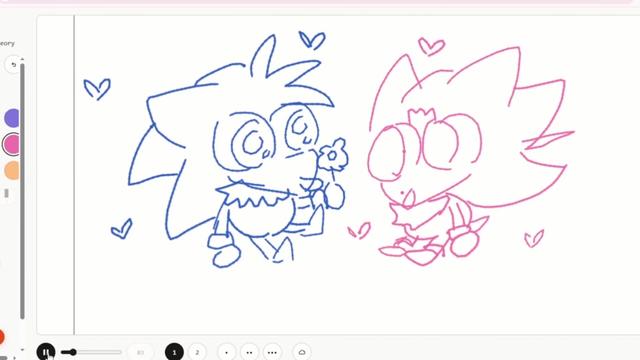Switch to page 2 button
The width and height of the screenshot is (640, 360).
point(197,352)
